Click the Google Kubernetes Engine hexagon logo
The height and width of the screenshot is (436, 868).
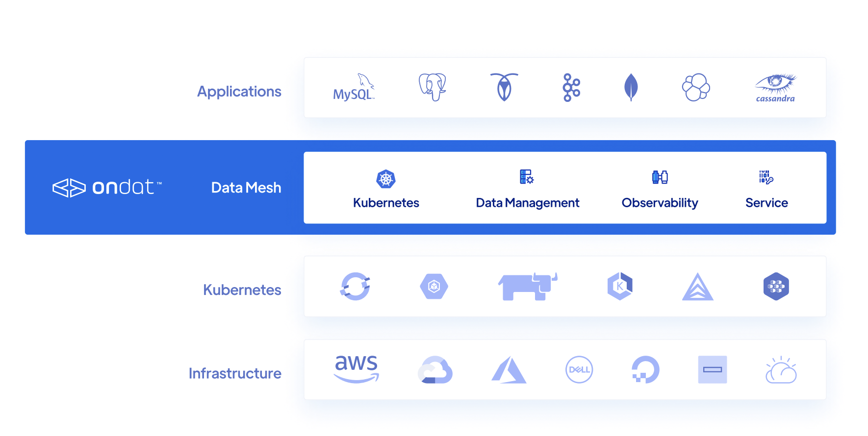click(x=434, y=286)
